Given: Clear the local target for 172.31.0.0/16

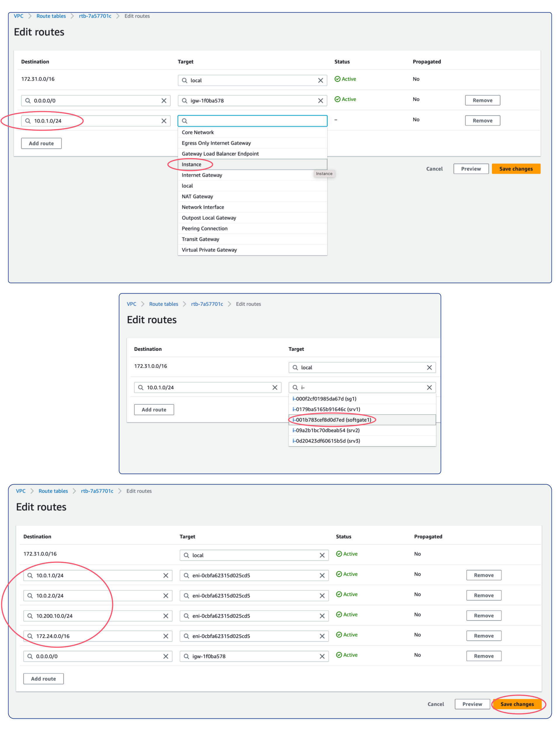Looking at the screenshot, I should coord(321,80).
